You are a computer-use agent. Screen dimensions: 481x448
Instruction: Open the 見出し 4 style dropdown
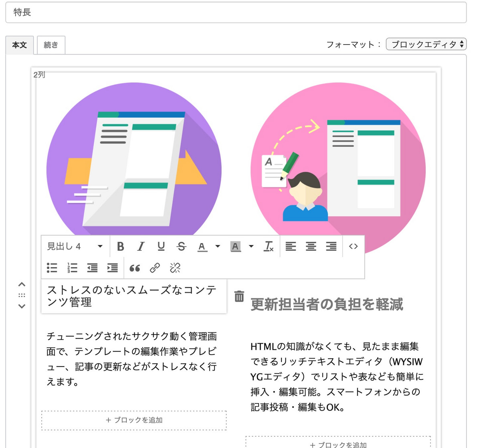point(75,246)
